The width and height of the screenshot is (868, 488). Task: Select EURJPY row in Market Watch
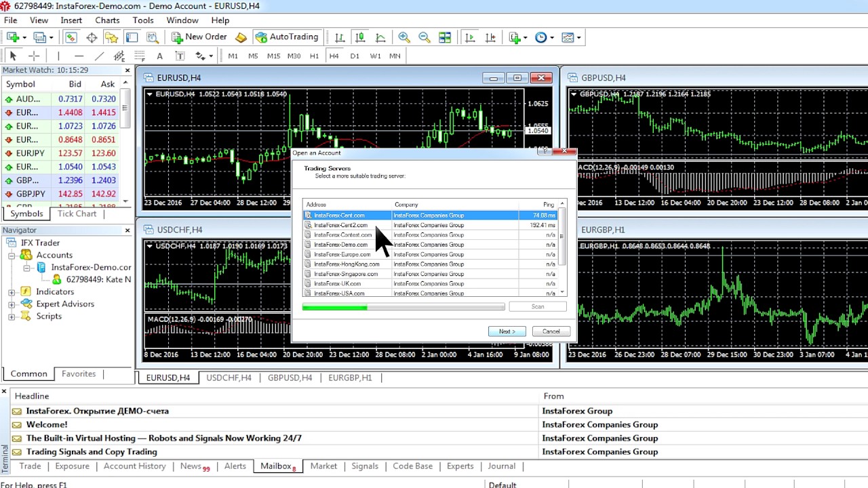click(60, 153)
